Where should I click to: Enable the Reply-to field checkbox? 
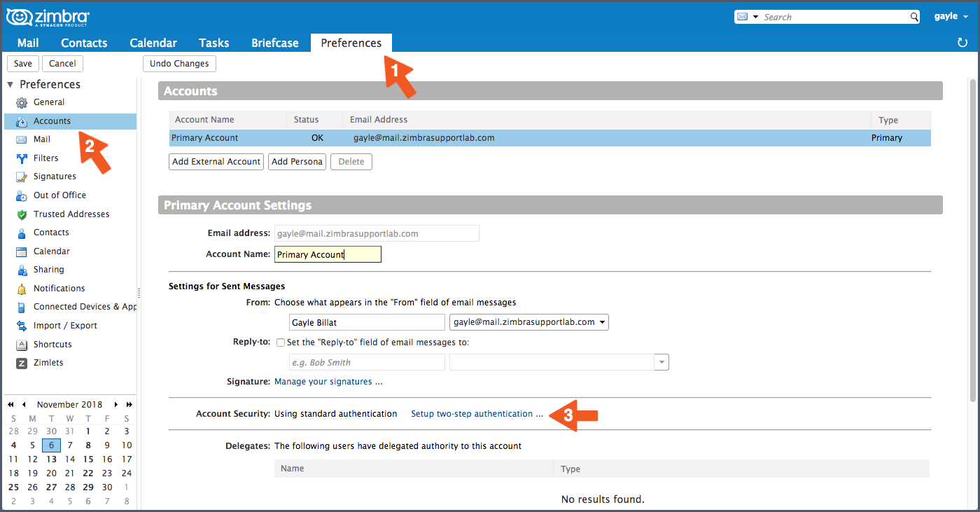(x=281, y=343)
